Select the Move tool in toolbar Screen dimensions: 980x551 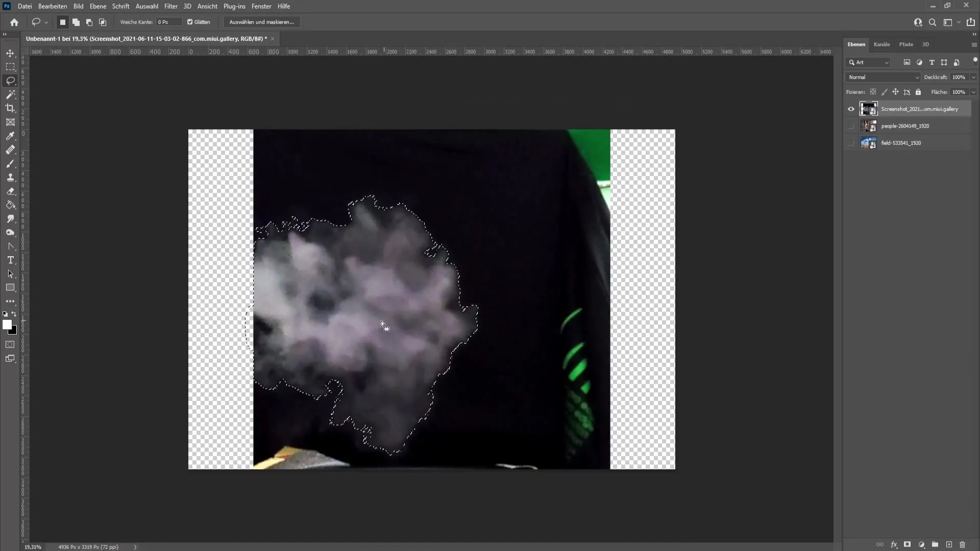click(x=10, y=53)
